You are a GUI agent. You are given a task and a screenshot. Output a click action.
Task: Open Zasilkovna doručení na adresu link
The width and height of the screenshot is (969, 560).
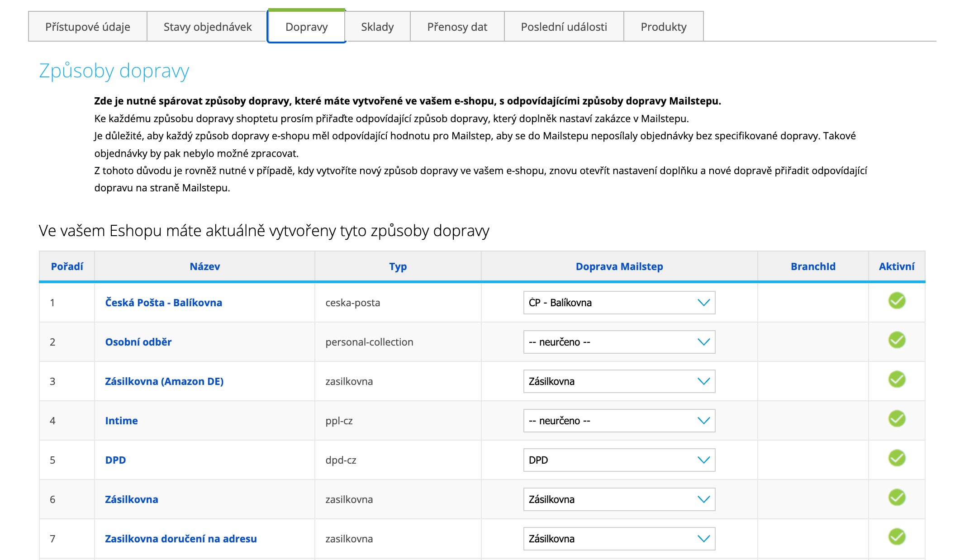point(180,539)
